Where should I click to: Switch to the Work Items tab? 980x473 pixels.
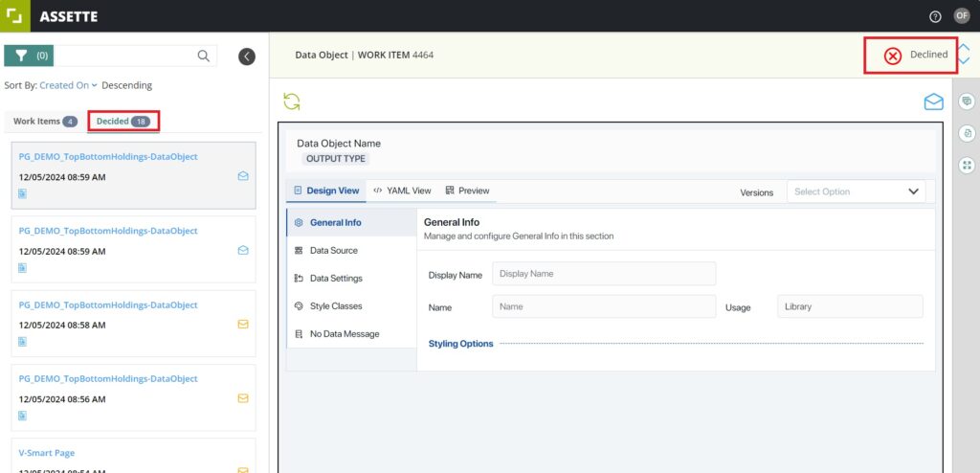click(x=45, y=122)
